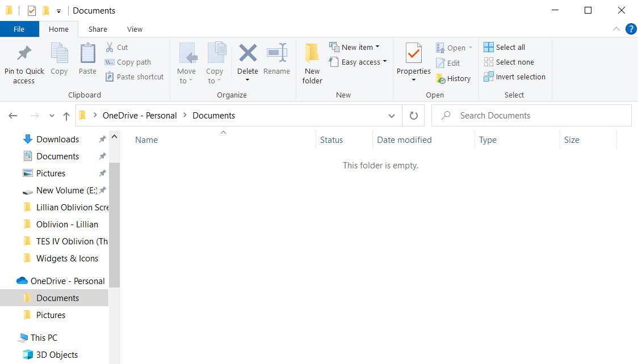Click Select all in the ribbon
Screen dimensions: 638x364
pyautogui.click(x=505, y=47)
